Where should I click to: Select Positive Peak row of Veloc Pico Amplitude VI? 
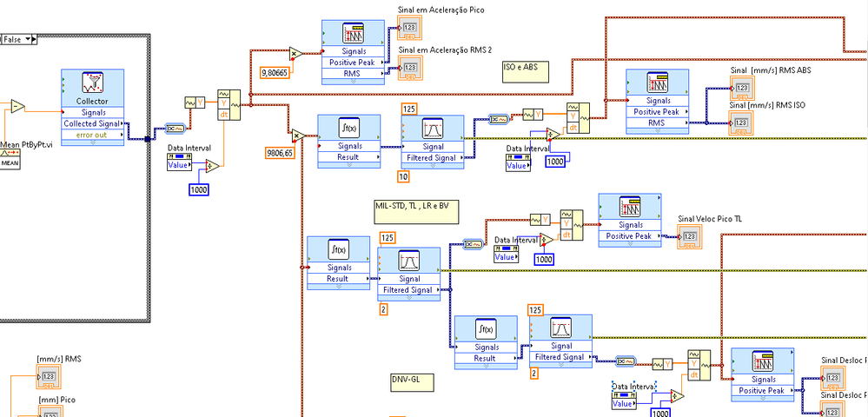pyautogui.click(x=630, y=236)
